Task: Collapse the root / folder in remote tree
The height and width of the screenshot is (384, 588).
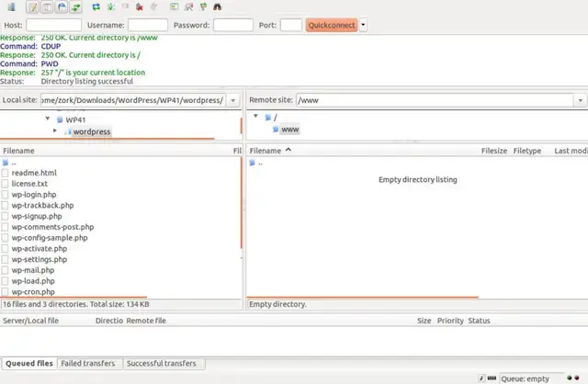Action: (x=255, y=117)
